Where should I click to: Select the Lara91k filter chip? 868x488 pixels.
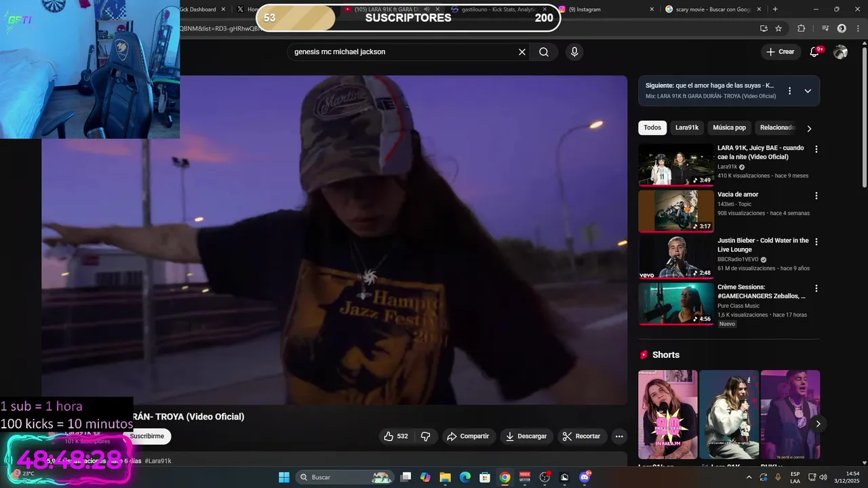tap(687, 127)
